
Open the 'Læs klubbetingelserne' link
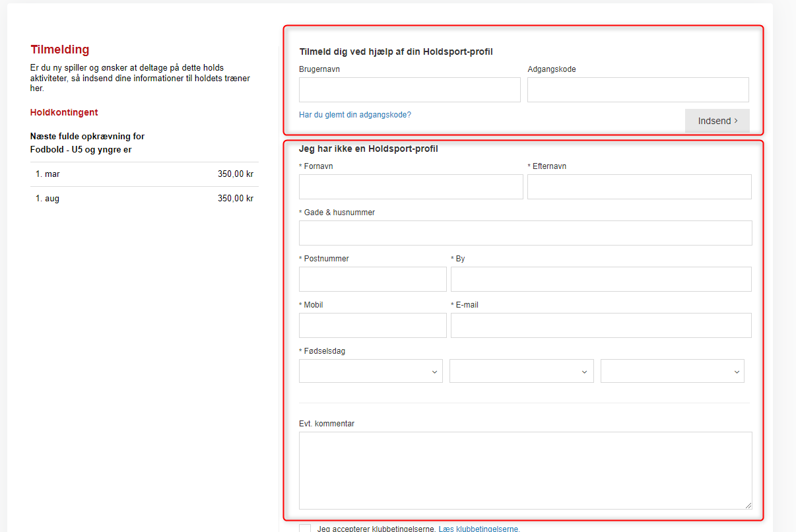point(479,529)
